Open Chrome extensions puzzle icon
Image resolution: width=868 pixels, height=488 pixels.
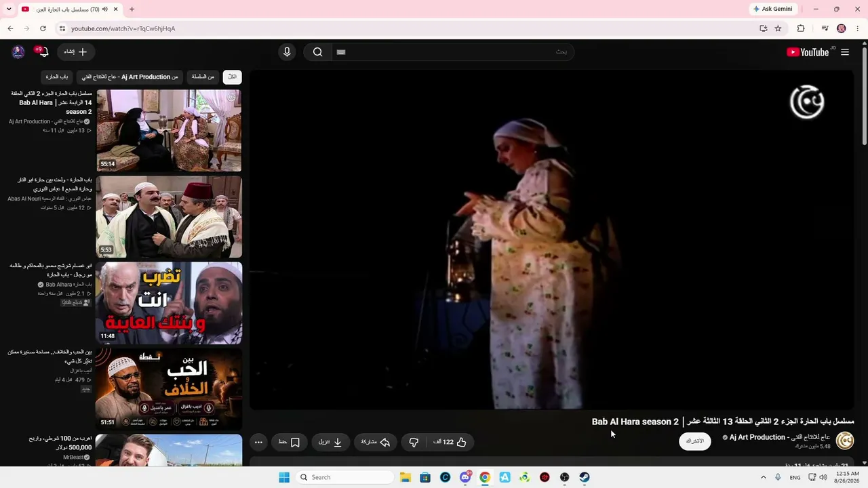coord(801,28)
